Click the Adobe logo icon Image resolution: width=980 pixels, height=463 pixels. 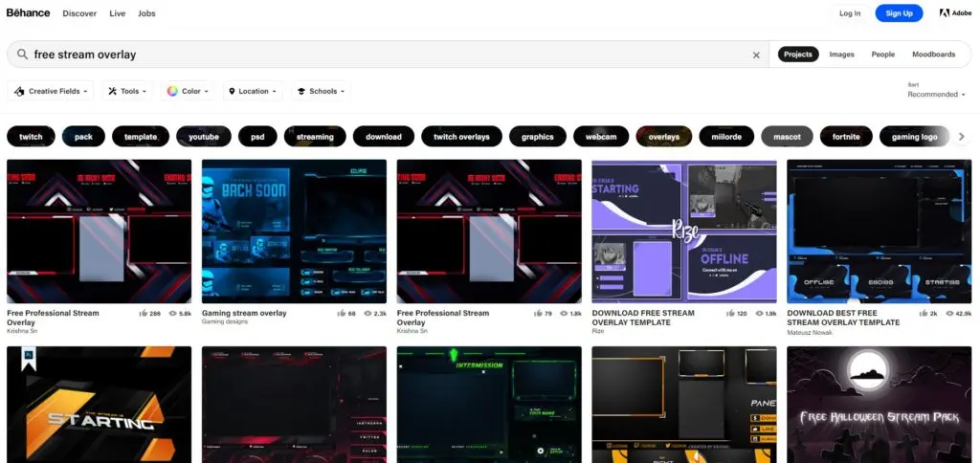(x=956, y=13)
